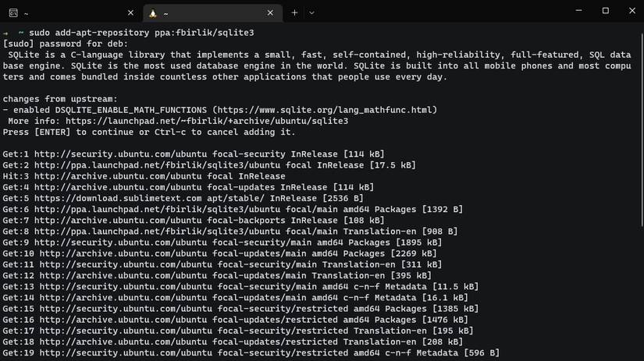Click the Linux penguin icon on the active tab
644x361 pixels.
[152, 13]
